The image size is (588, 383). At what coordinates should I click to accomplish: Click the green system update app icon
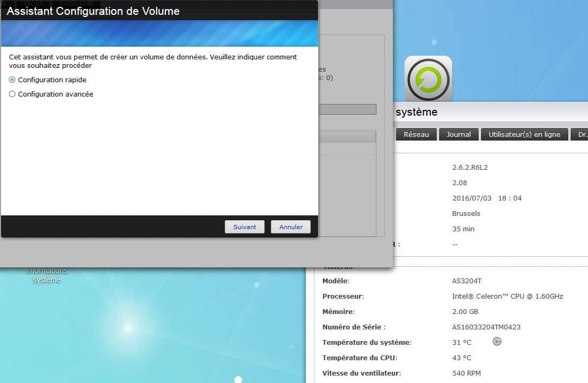pyautogui.click(x=428, y=79)
